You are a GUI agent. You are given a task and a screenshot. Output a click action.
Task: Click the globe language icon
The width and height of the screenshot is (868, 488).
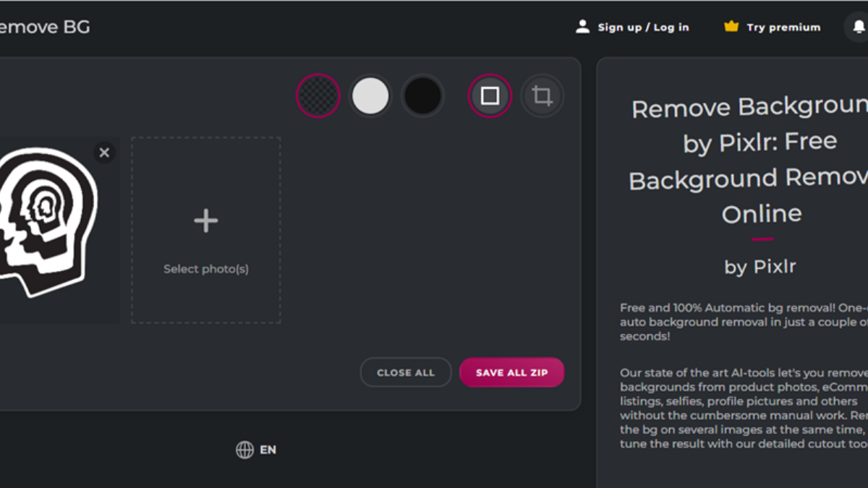tap(244, 450)
